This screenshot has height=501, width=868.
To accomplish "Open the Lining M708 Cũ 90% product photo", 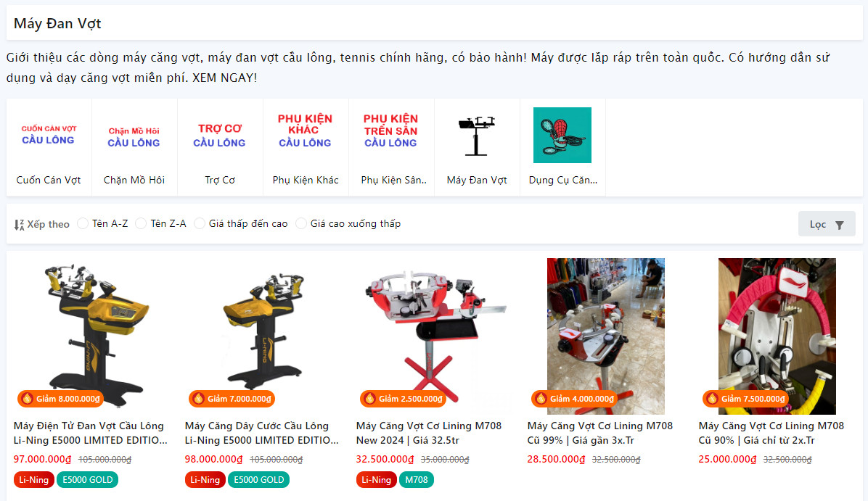I will pyautogui.click(x=777, y=336).
